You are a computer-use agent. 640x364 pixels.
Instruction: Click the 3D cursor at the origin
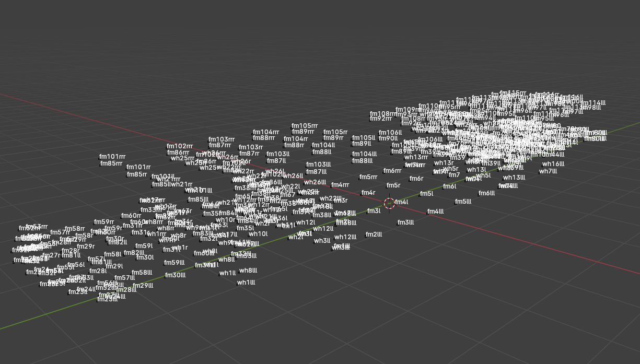pyautogui.click(x=389, y=203)
